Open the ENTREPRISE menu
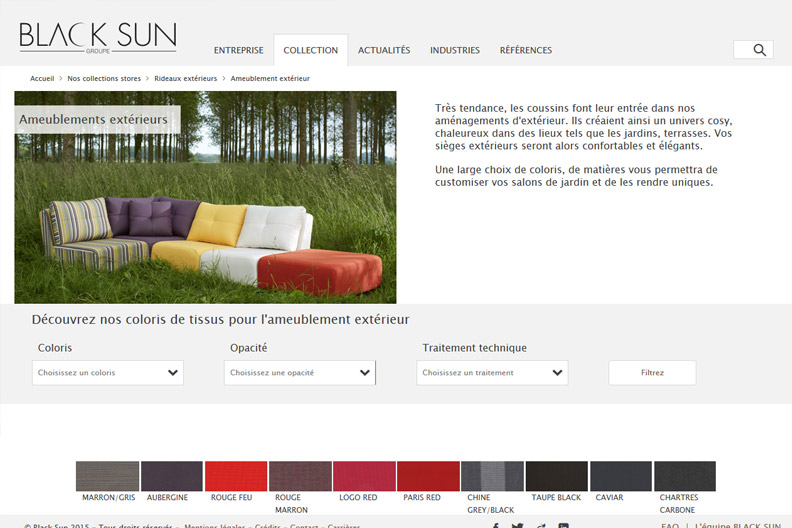 coord(238,50)
